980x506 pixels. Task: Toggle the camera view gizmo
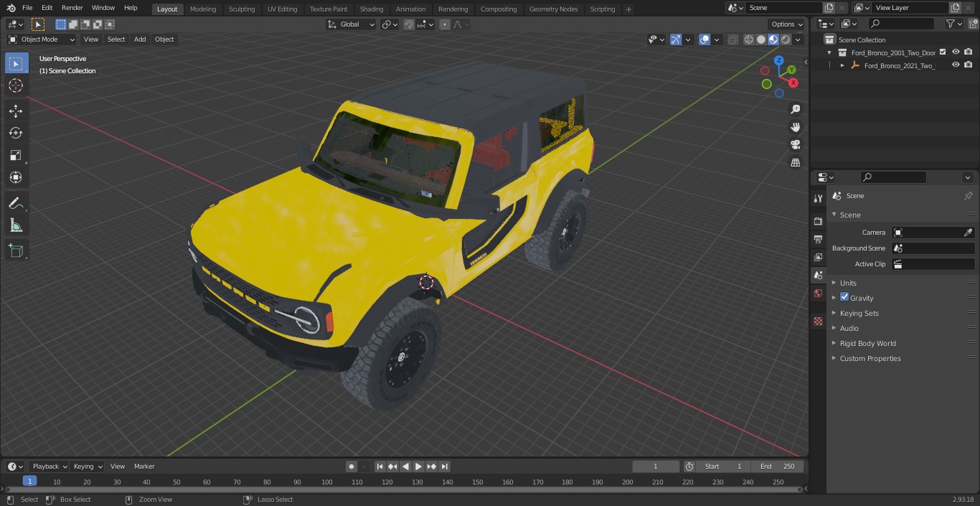tap(795, 145)
